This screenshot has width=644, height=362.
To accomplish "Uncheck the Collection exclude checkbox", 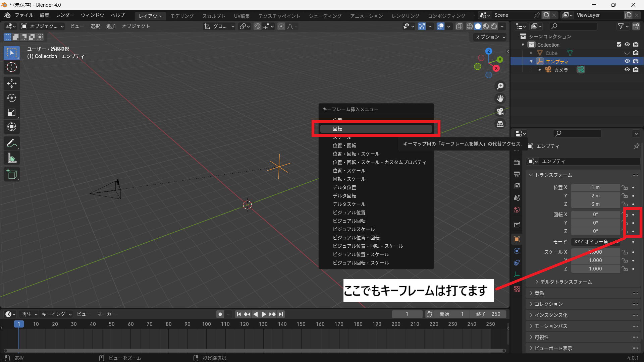I will [x=619, y=45].
